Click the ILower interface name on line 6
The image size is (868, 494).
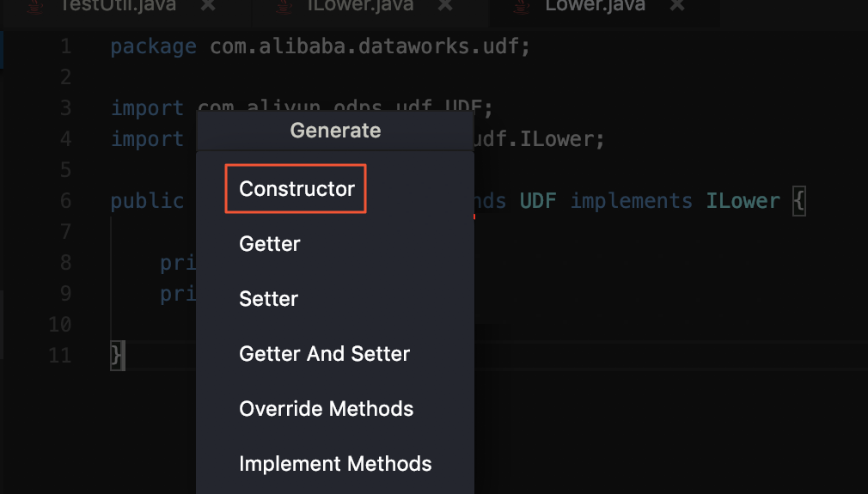click(743, 201)
